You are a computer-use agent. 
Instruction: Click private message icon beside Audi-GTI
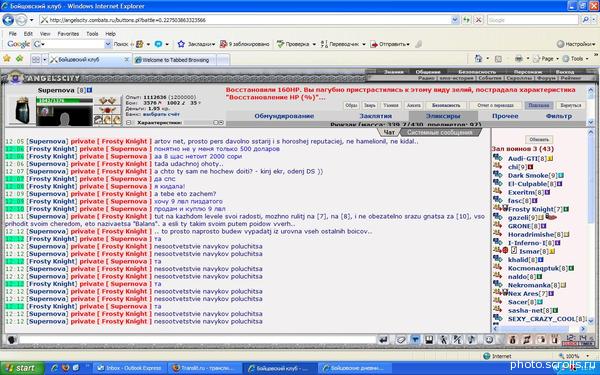tap(497, 158)
